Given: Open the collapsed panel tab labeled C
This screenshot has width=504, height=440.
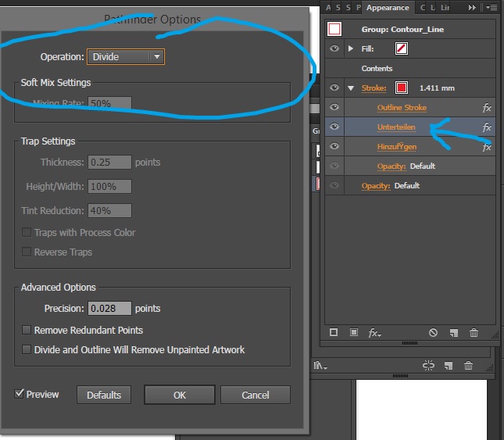Looking at the screenshot, I should coord(423,7).
